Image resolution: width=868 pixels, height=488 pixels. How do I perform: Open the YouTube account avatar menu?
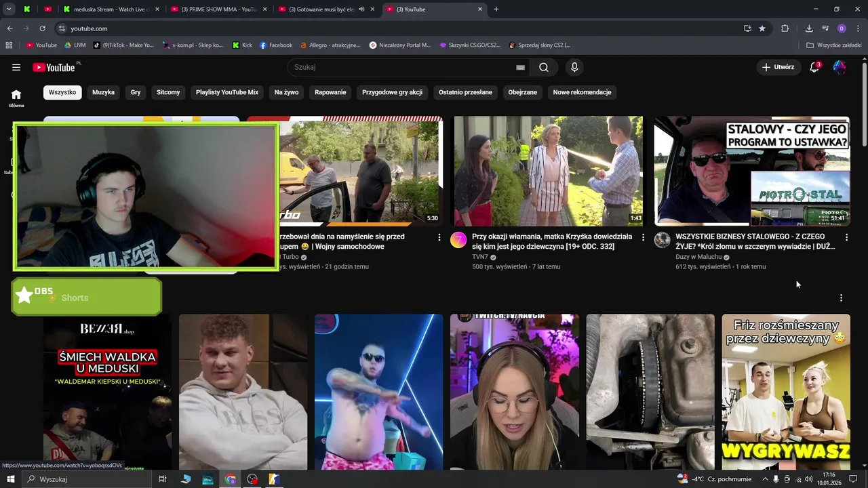pos(840,67)
